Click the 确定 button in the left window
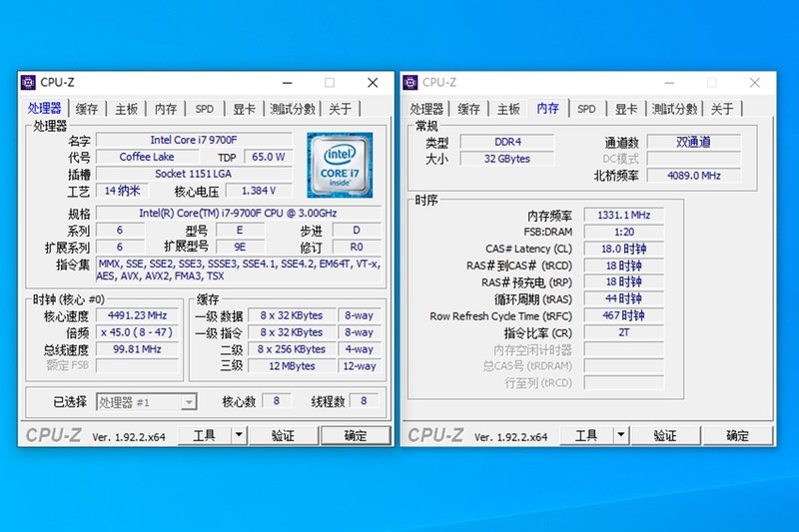 tap(356, 435)
